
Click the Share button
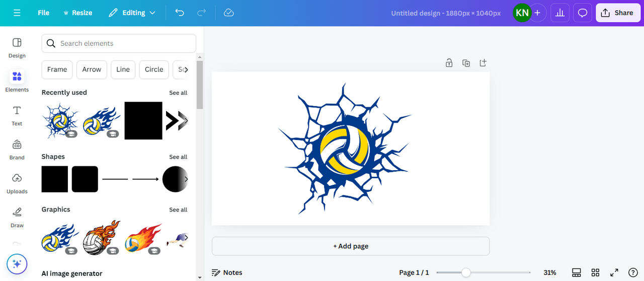[x=617, y=13]
